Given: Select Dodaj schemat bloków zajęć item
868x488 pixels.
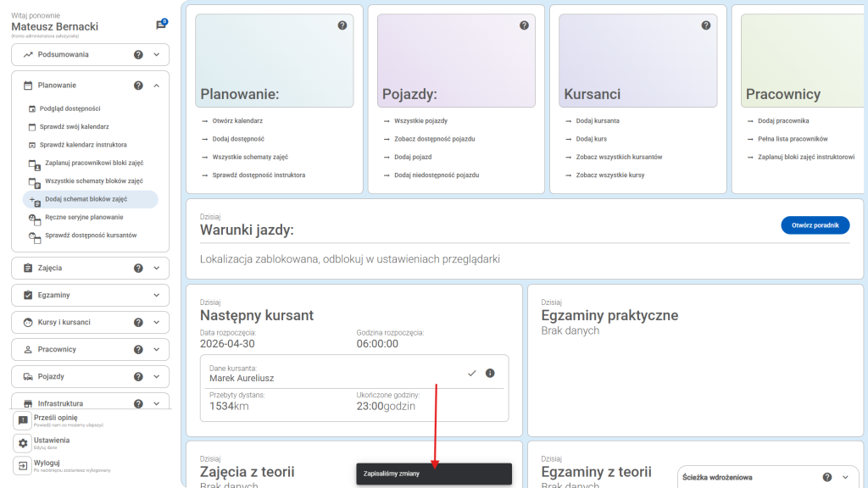Looking at the screenshot, I should pyautogui.click(x=86, y=199).
